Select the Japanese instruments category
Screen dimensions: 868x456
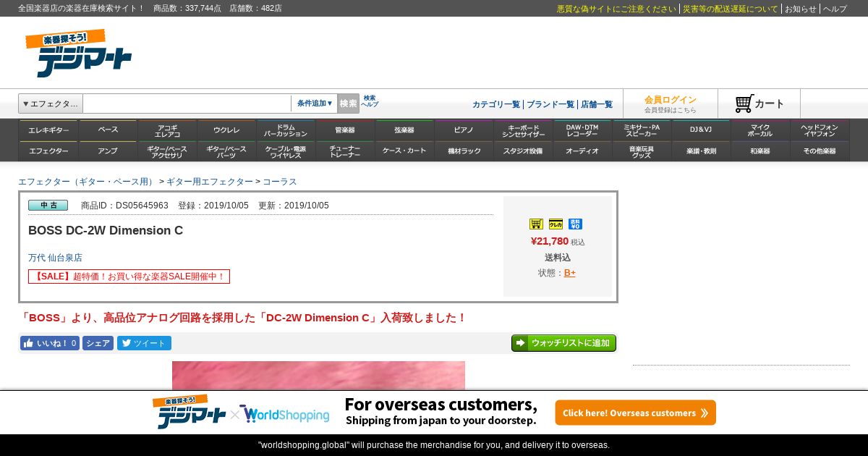[760, 151]
